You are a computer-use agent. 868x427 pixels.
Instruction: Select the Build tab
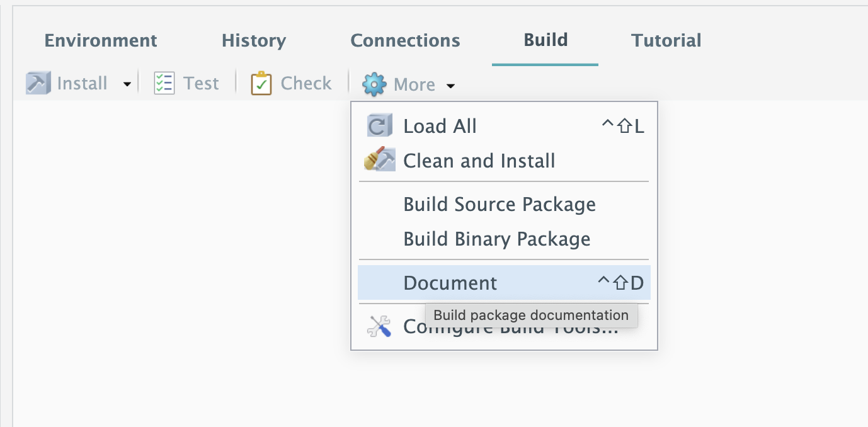coord(545,40)
